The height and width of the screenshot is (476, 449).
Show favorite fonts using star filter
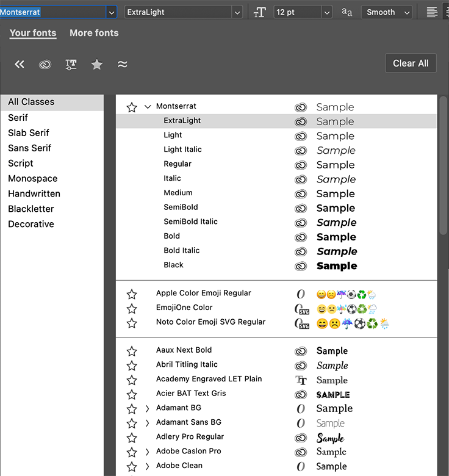tap(96, 64)
